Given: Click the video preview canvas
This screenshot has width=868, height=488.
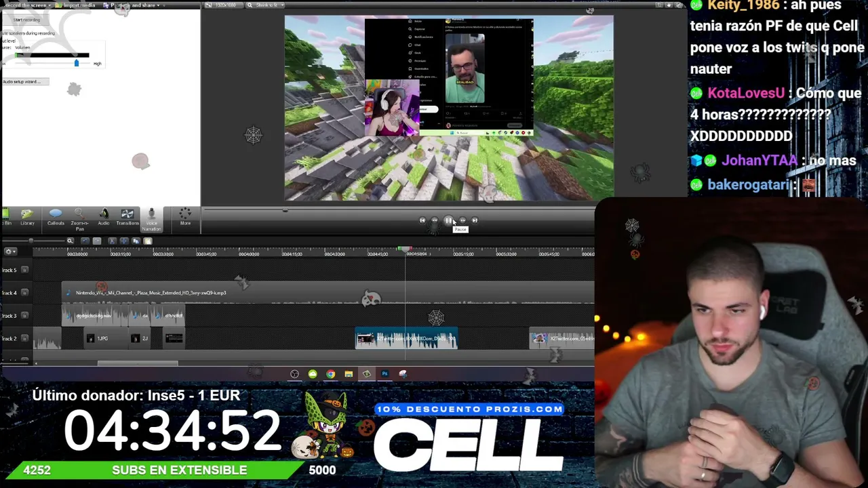Looking at the screenshot, I should [x=449, y=108].
